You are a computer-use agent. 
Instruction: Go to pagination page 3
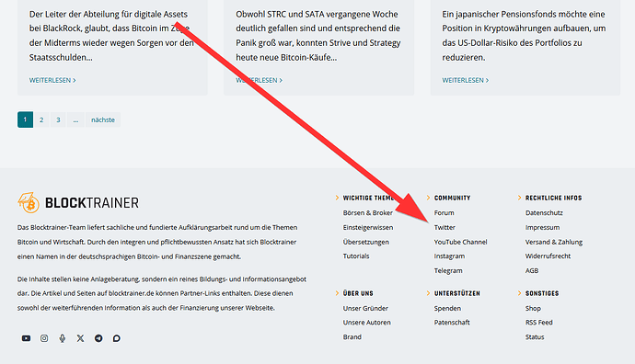(58, 119)
